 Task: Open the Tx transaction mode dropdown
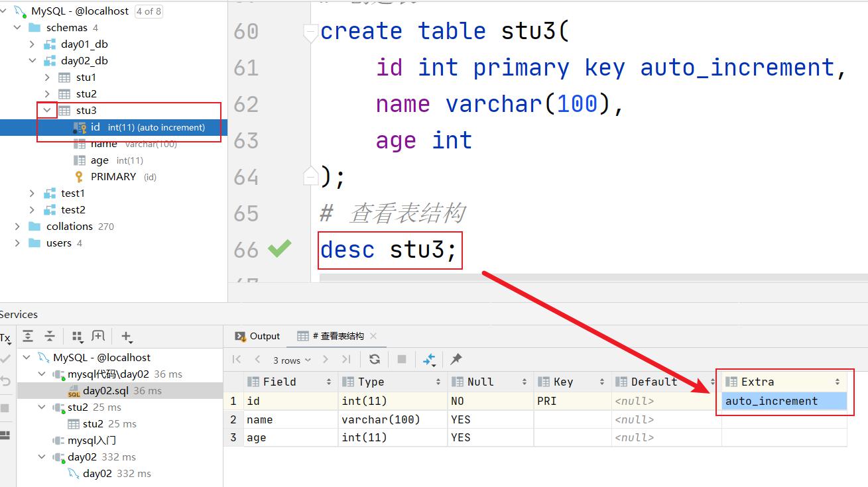[5, 338]
